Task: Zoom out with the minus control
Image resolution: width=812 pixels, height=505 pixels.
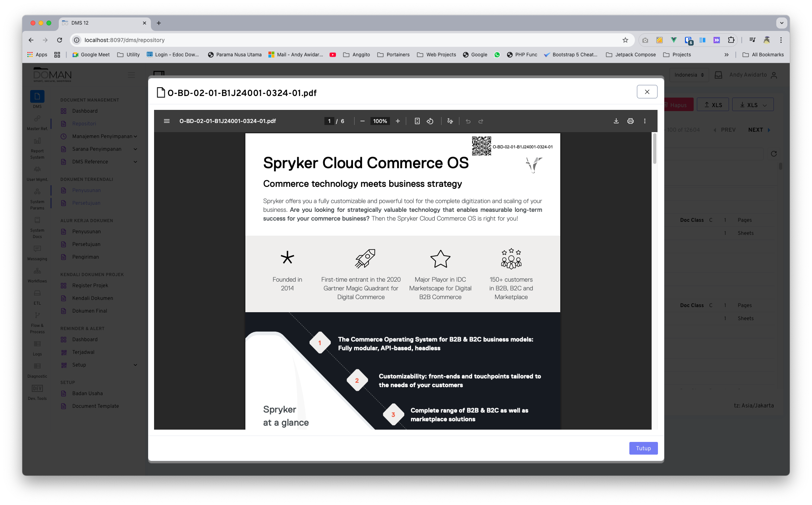Action: coord(362,121)
